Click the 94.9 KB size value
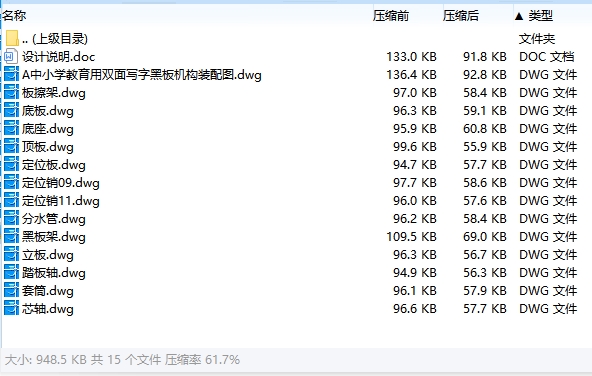 [x=415, y=273]
